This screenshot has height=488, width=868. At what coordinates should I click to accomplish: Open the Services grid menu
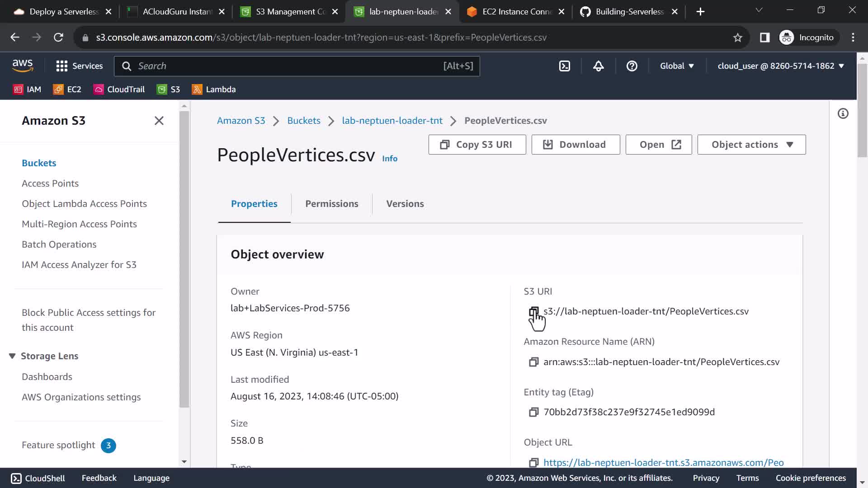79,66
